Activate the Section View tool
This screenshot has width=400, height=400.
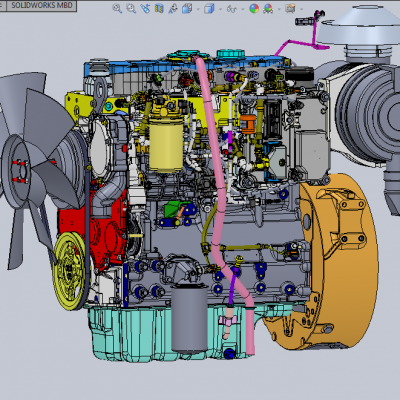[159, 8]
